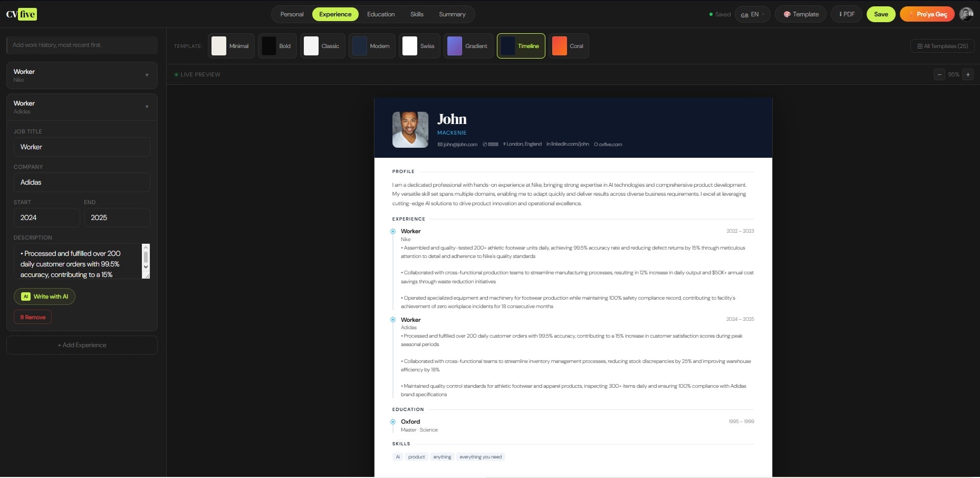Open the Personal tab
Screen dimensions: 980x478
291,14
